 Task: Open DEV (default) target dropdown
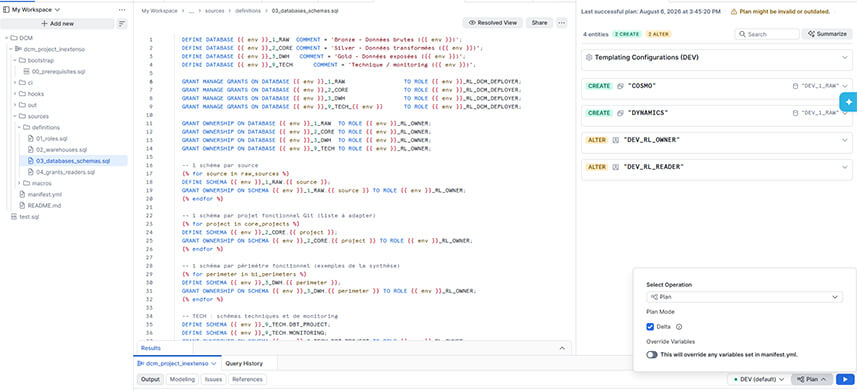tap(759, 379)
